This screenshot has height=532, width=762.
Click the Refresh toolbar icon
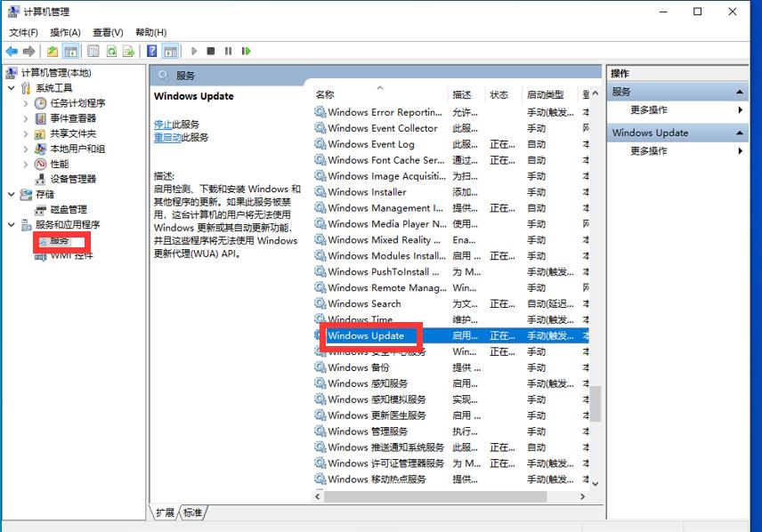(x=109, y=51)
